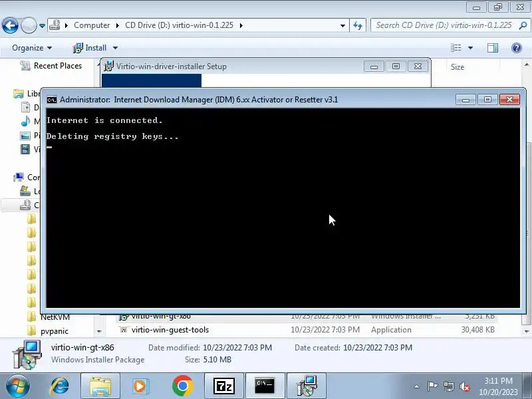Open the view options dropdown arrow
The width and height of the screenshot is (532, 399).
[x=471, y=48]
